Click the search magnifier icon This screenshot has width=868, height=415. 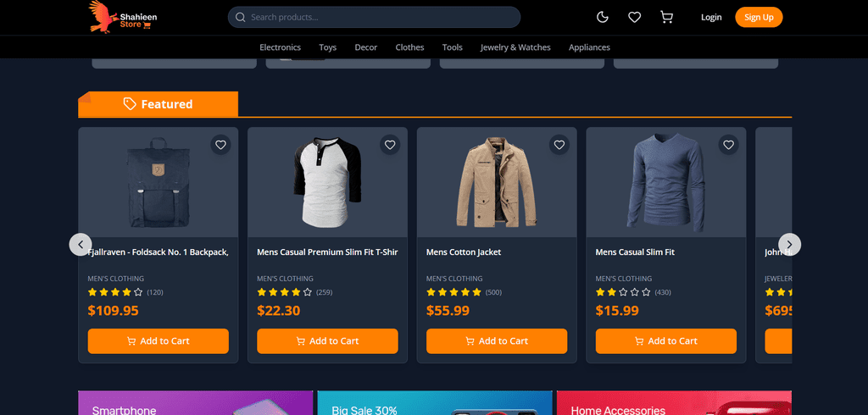[x=240, y=17]
